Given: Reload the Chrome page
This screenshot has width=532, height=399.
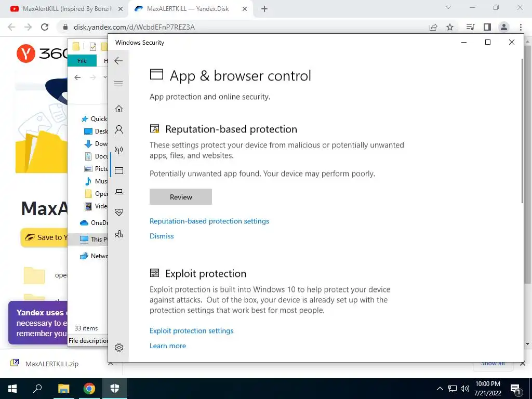Looking at the screenshot, I should tap(45, 27).
